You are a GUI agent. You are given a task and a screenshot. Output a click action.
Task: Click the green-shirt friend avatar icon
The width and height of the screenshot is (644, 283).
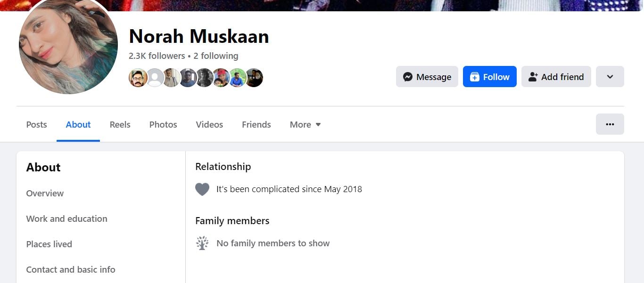237,78
